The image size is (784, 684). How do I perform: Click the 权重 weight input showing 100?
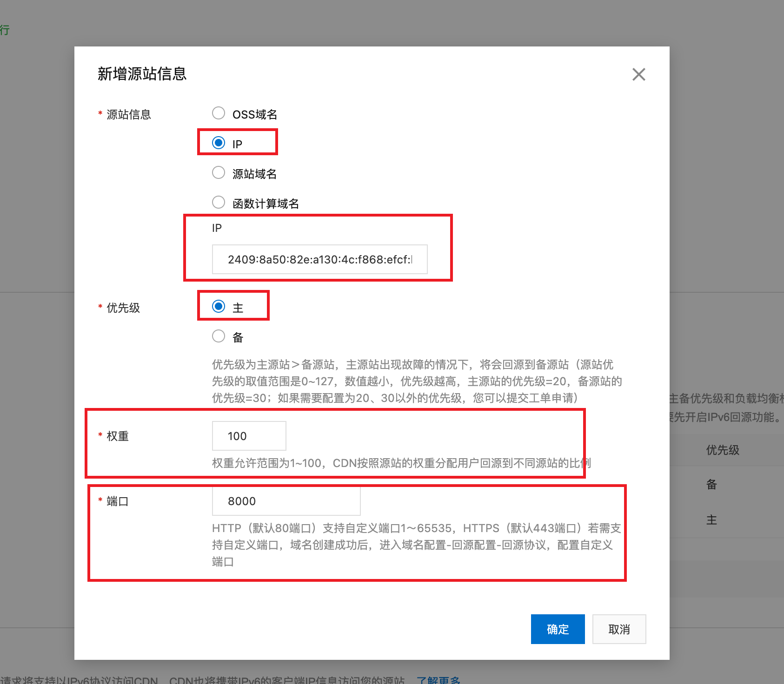(x=249, y=436)
